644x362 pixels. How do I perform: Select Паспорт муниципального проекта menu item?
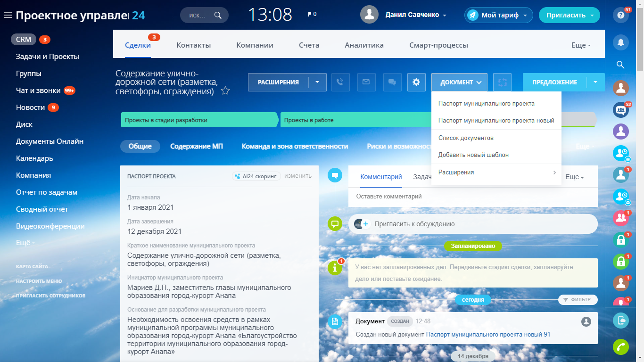[496, 103]
